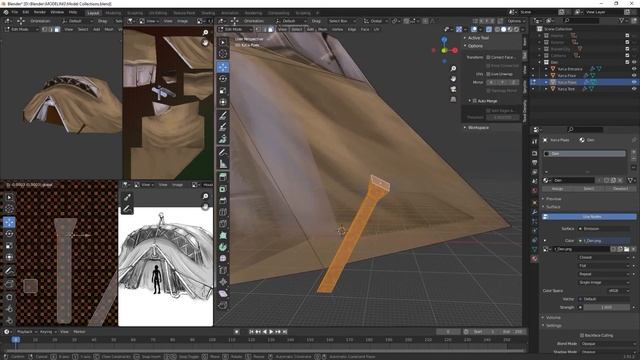Open the Edit menu in top bar
The width and height of the screenshot is (640, 360).
click(26, 12)
